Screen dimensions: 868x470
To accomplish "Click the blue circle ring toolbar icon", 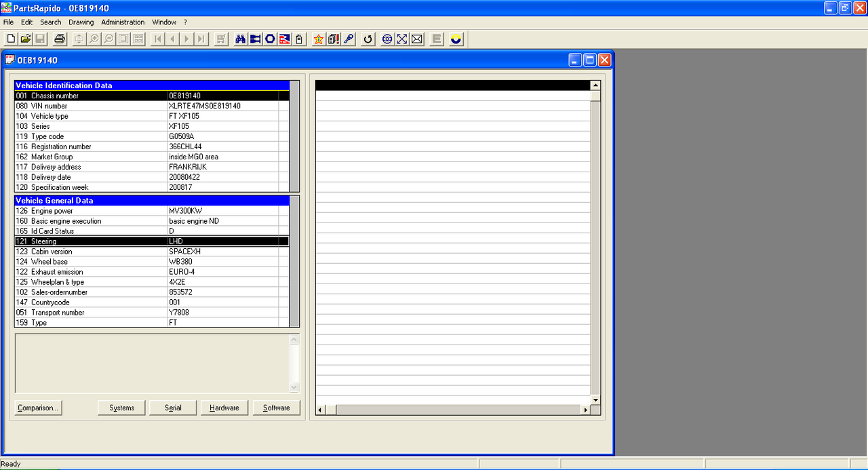I will 270,39.
